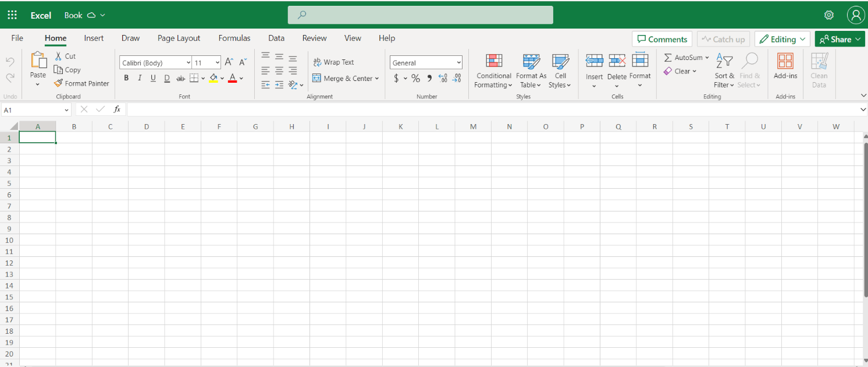Apply yellow fill color
The height and width of the screenshot is (367, 868).
(x=214, y=78)
